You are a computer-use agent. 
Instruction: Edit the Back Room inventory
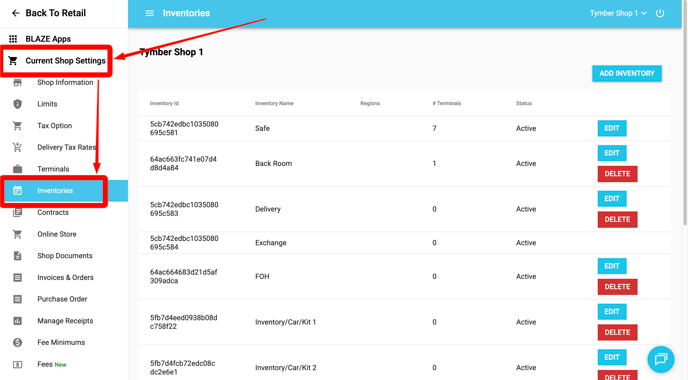click(x=612, y=153)
